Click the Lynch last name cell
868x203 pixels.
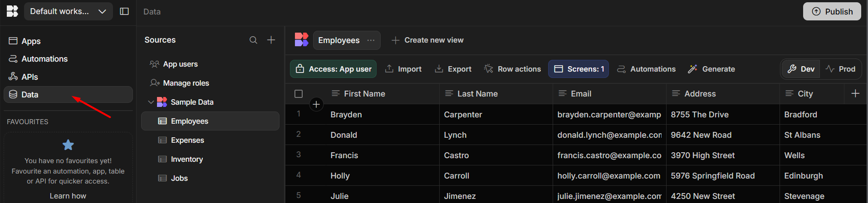point(496,135)
